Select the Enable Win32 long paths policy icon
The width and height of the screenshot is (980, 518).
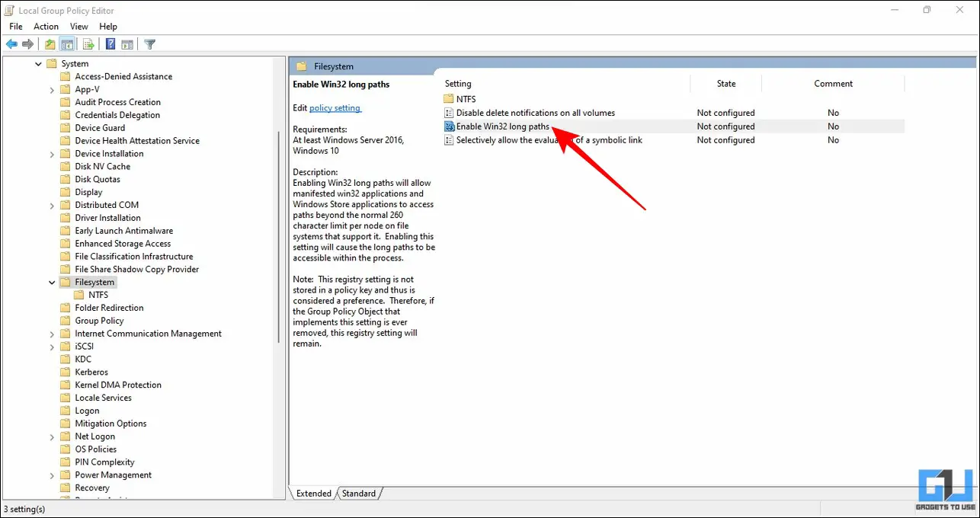450,126
